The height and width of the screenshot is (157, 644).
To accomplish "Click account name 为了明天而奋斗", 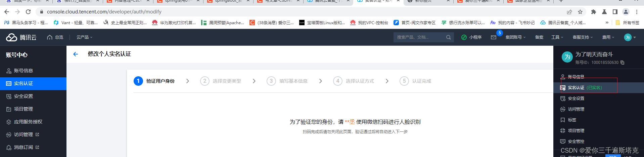I will [x=594, y=54].
